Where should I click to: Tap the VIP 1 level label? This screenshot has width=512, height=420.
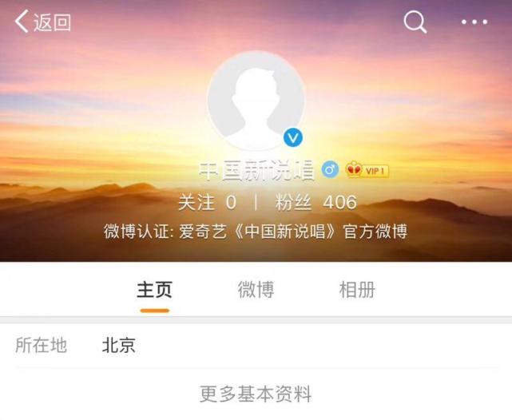tap(375, 171)
